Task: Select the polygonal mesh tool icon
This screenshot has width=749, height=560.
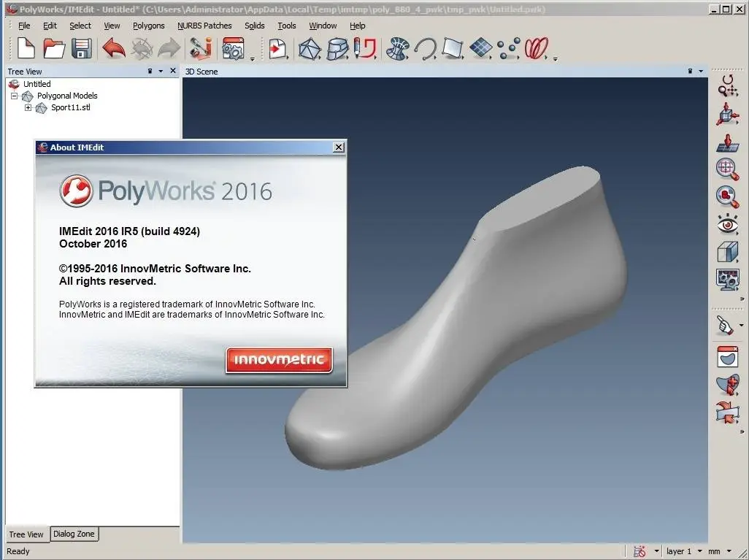Action: tap(310, 49)
